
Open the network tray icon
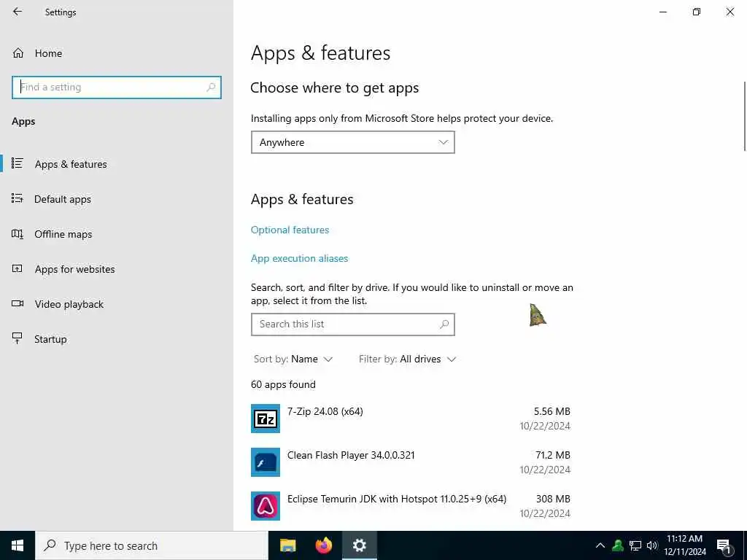(635, 545)
